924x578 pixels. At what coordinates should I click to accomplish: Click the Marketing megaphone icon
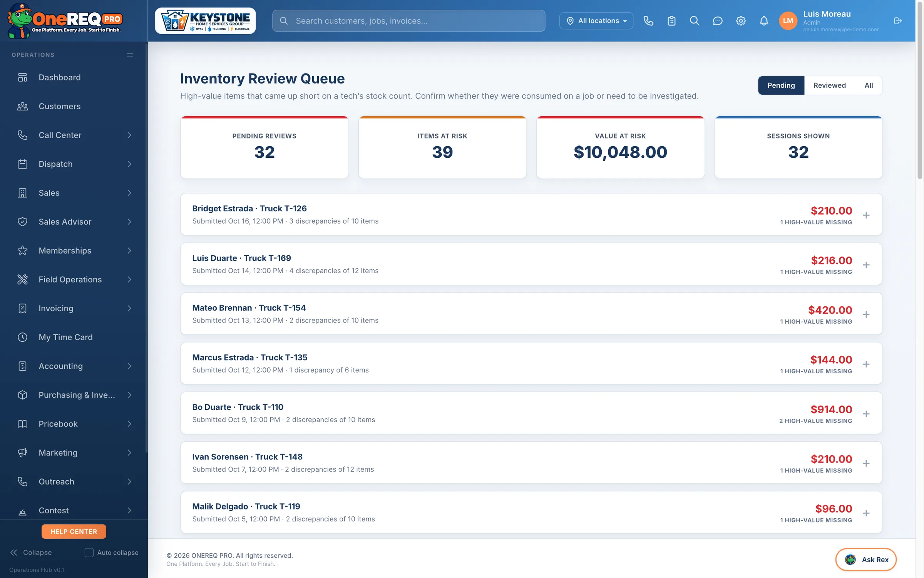23,453
